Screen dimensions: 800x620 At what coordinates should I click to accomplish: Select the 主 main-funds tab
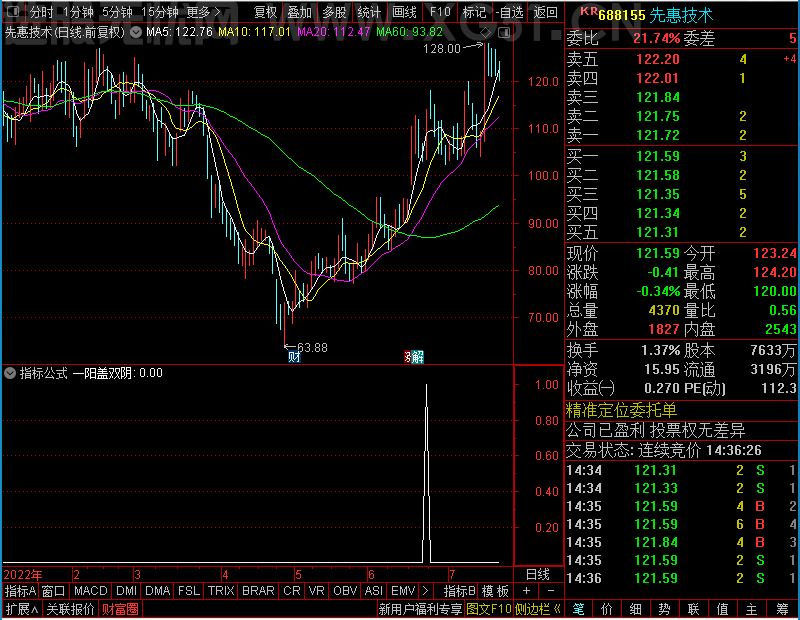pos(752,609)
